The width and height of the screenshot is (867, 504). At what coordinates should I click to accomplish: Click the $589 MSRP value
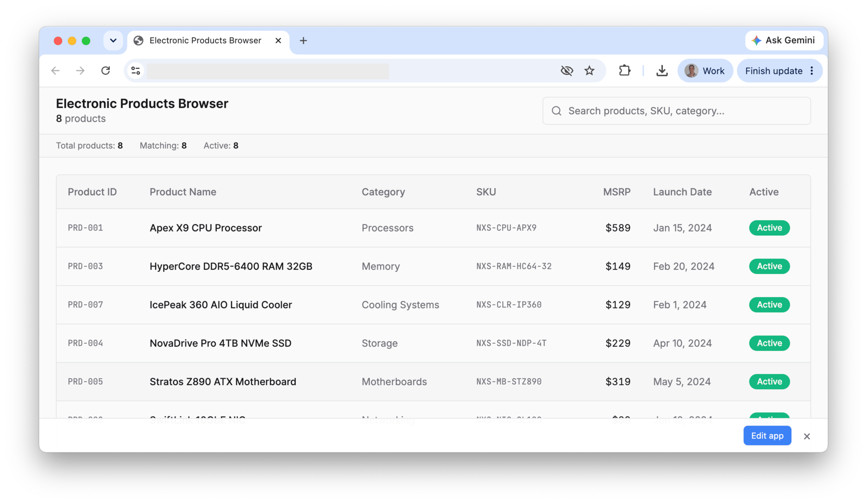click(618, 228)
